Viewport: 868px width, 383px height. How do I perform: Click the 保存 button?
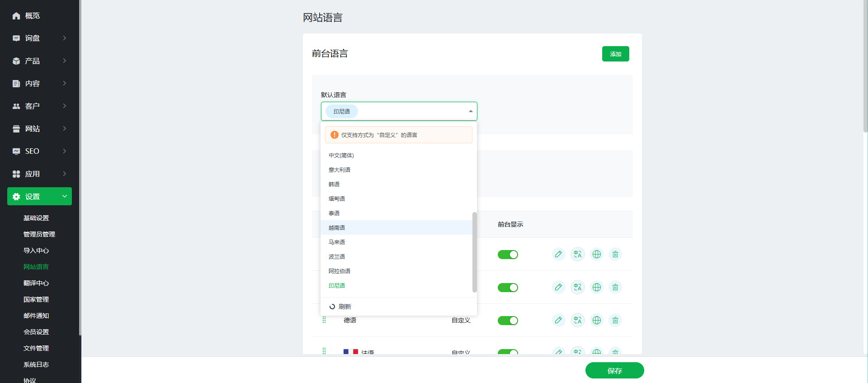(614, 370)
